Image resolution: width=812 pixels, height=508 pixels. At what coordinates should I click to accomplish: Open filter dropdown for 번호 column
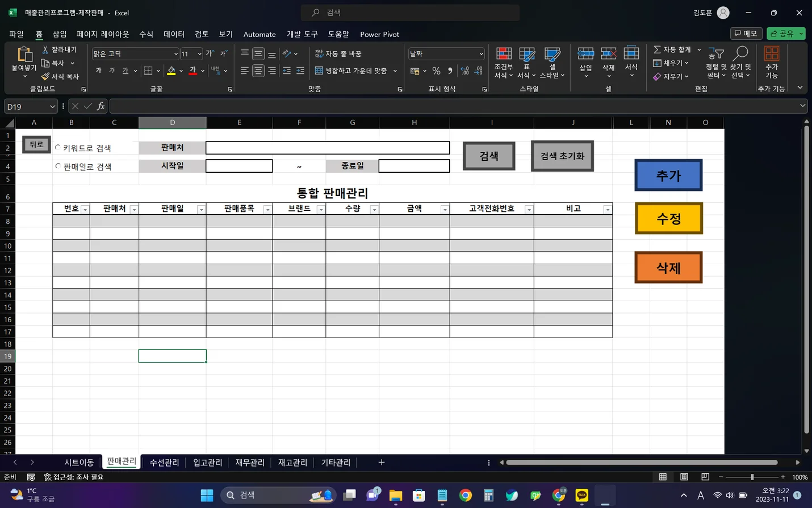(x=85, y=210)
